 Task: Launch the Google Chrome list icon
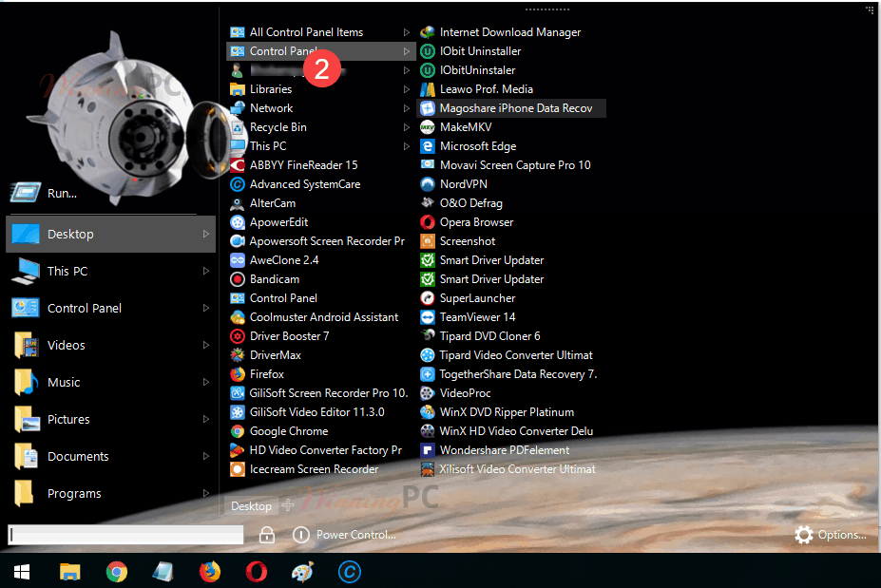coord(238,431)
